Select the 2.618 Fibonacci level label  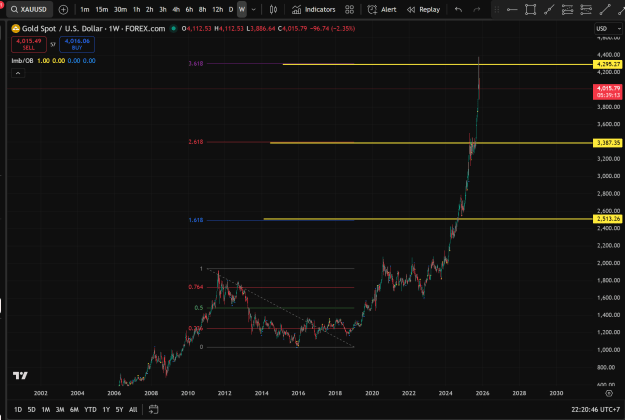coord(196,142)
